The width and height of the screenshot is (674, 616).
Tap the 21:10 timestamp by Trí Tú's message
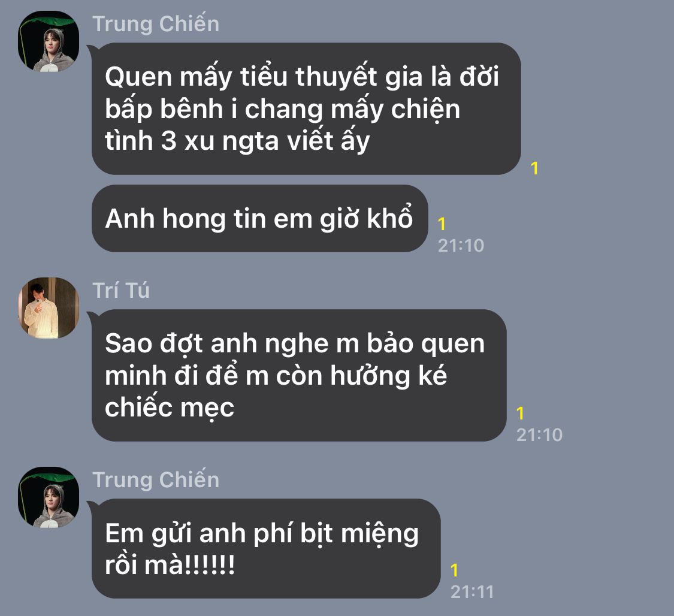[x=539, y=434]
